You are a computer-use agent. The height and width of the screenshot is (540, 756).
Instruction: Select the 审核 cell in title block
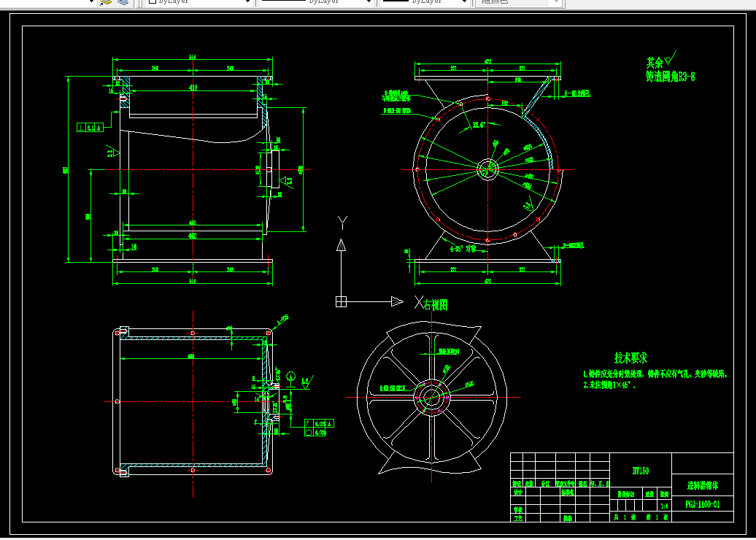click(x=518, y=509)
